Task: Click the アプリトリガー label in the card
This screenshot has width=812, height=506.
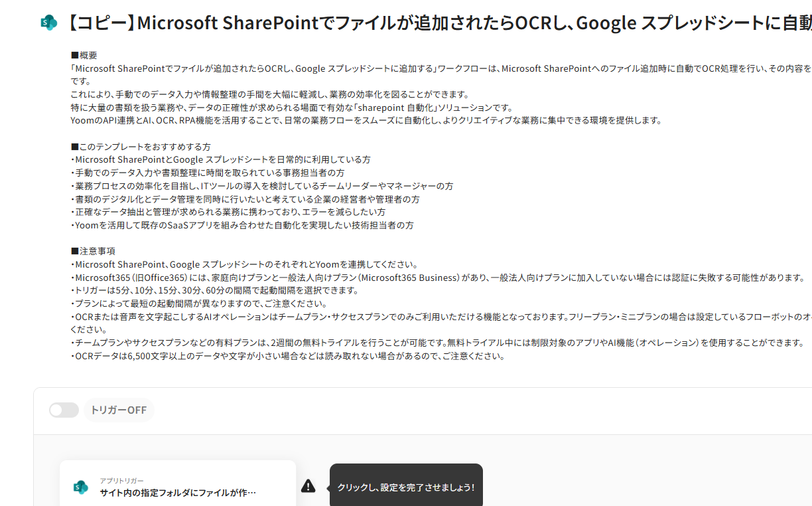Action: [121, 480]
